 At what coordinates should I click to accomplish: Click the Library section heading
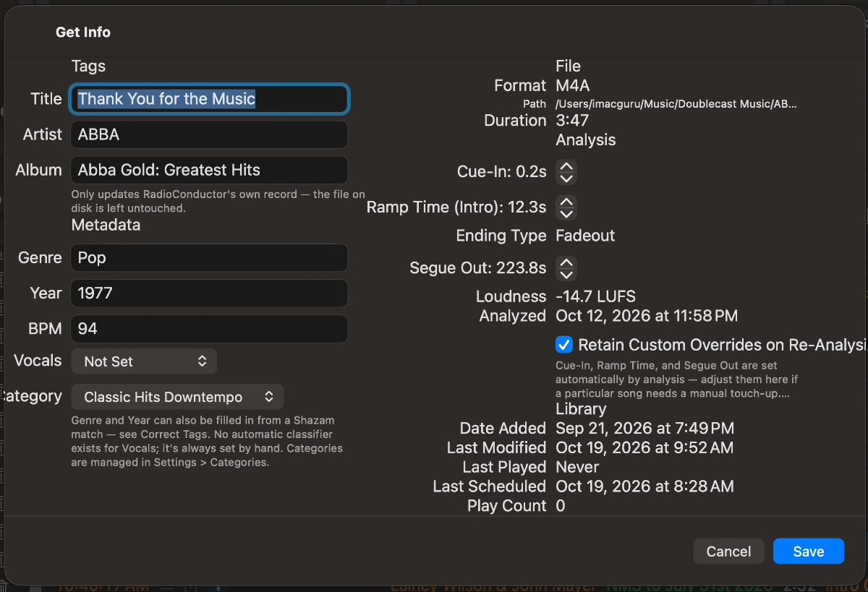pyautogui.click(x=581, y=409)
